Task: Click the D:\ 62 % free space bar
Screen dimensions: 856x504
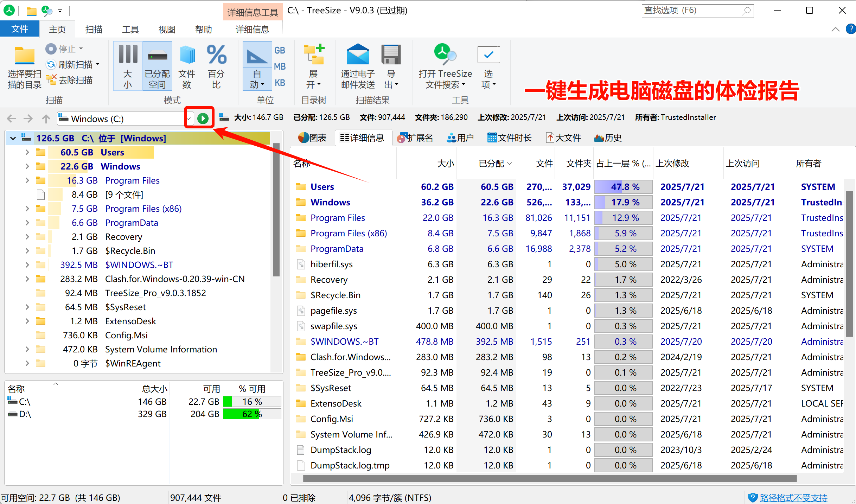Action: [x=252, y=414]
